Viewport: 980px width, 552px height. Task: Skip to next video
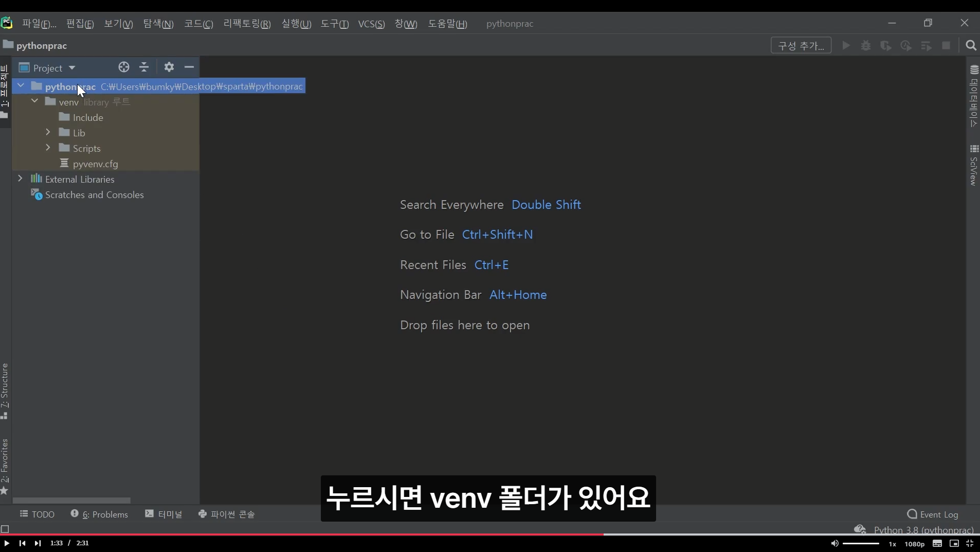coord(38,543)
